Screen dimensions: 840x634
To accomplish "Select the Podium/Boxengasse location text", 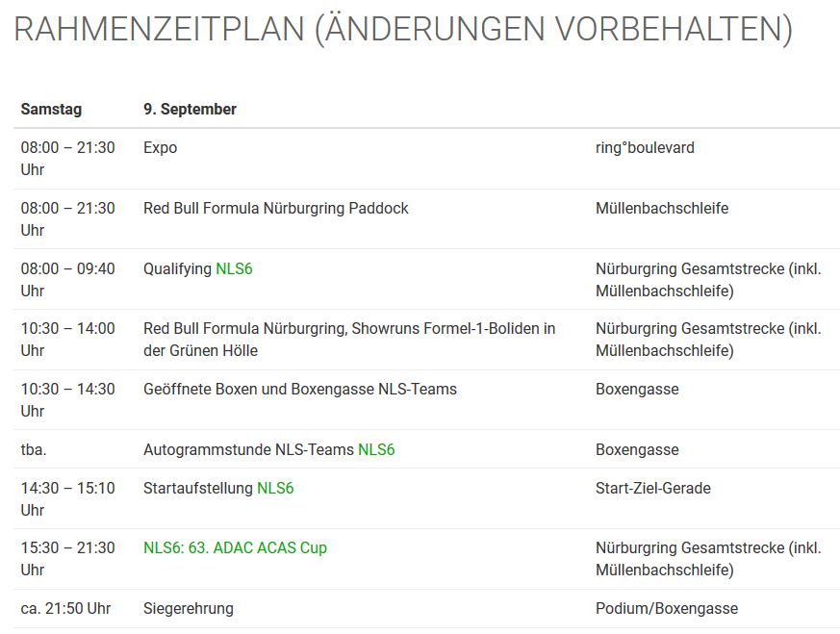I will coord(666,608).
